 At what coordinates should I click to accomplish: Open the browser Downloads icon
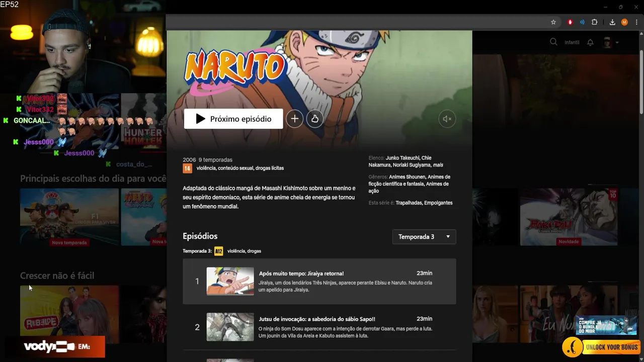point(612,22)
